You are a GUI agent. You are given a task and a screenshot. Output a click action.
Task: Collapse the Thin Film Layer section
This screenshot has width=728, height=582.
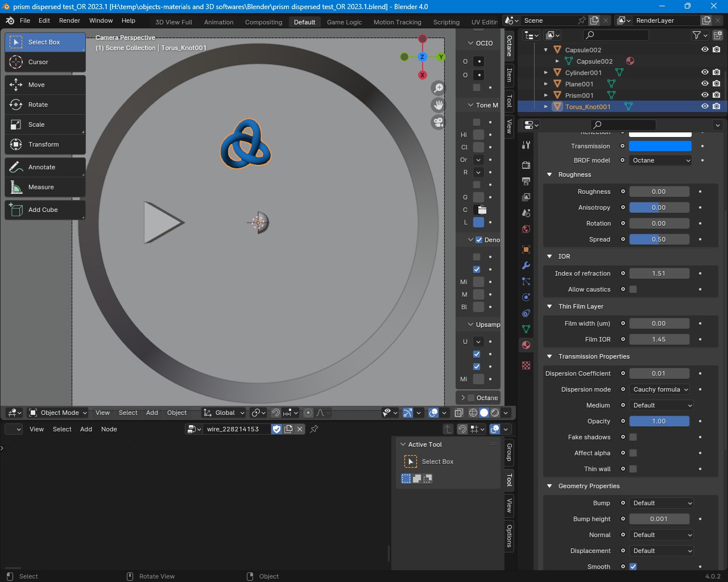coord(549,306)
